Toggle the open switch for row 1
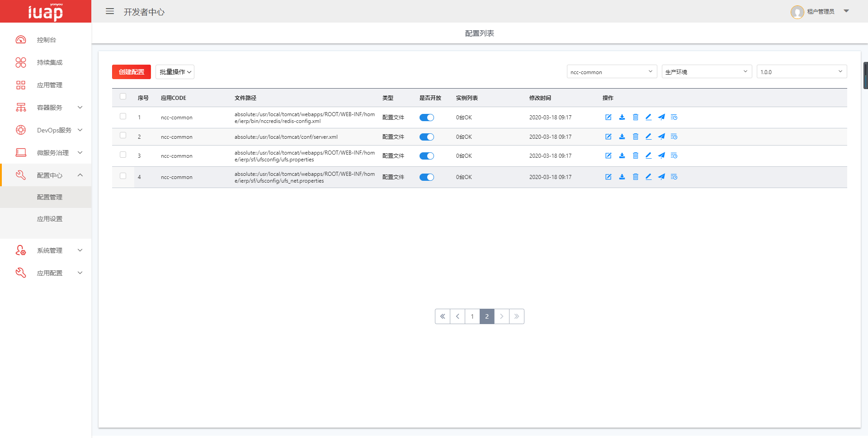Viewport: 868px width, 438px height. pyautogui.click(x=427, y=118)
